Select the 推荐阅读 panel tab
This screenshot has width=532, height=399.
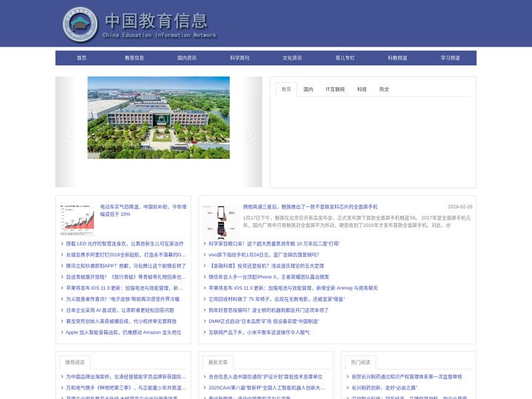75,362
